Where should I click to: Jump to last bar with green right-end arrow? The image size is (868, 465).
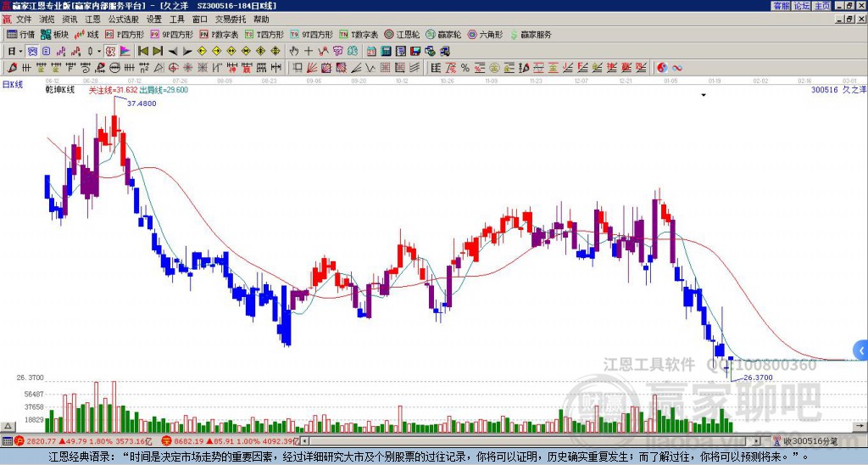tap(158, 52)
